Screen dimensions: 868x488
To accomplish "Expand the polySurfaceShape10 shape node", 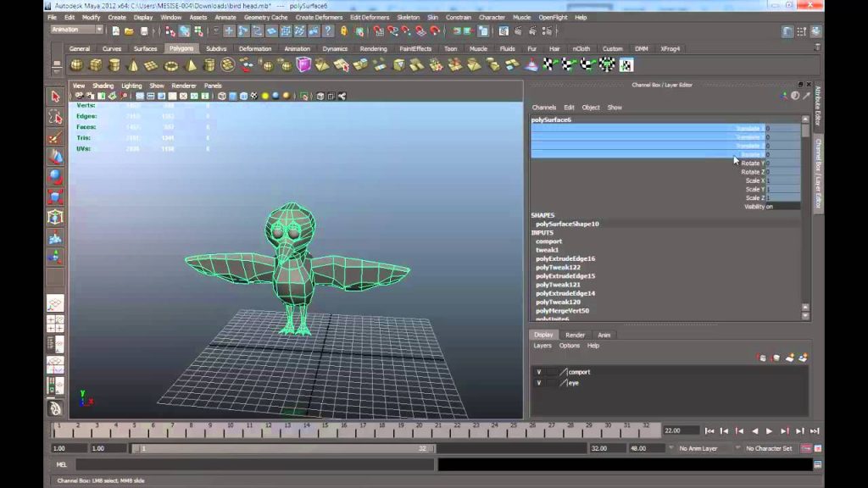I will click(x=567, y=224).
